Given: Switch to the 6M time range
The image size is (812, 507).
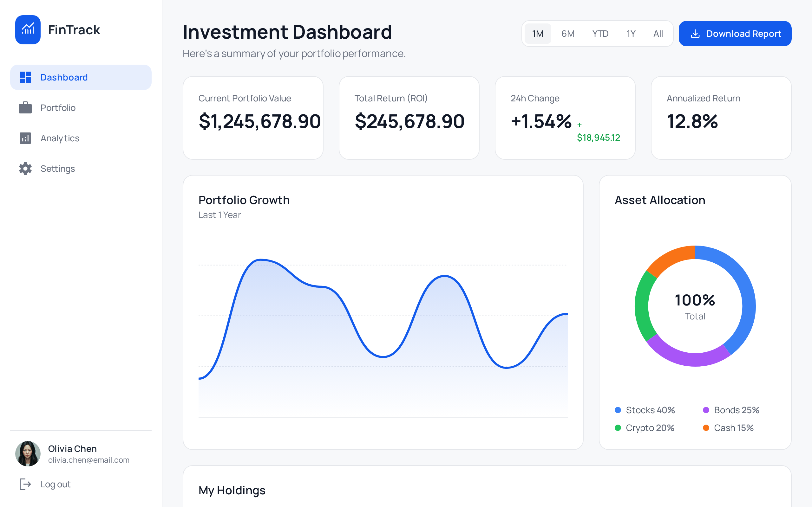Looking at the screenshot, I should click(568, 34).
